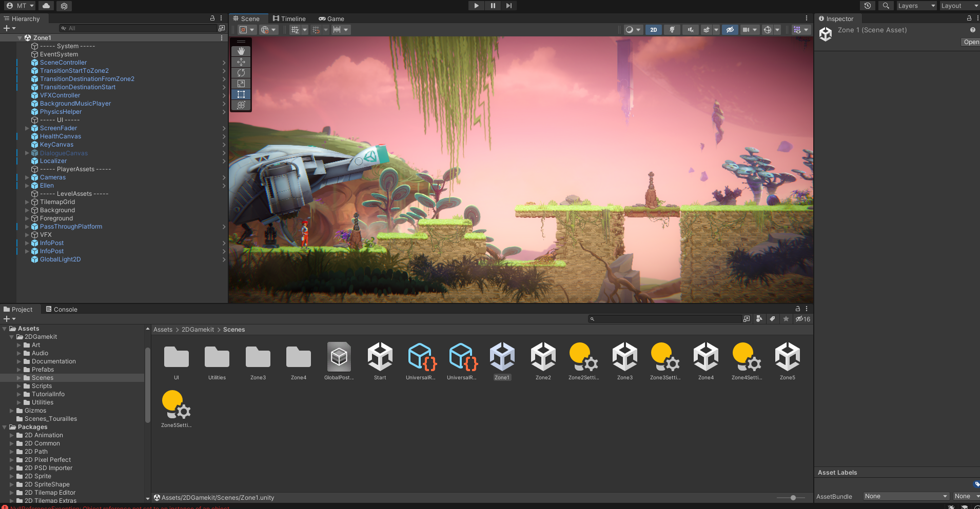
Task: Click the Project search field
Action: pos(665,319)
